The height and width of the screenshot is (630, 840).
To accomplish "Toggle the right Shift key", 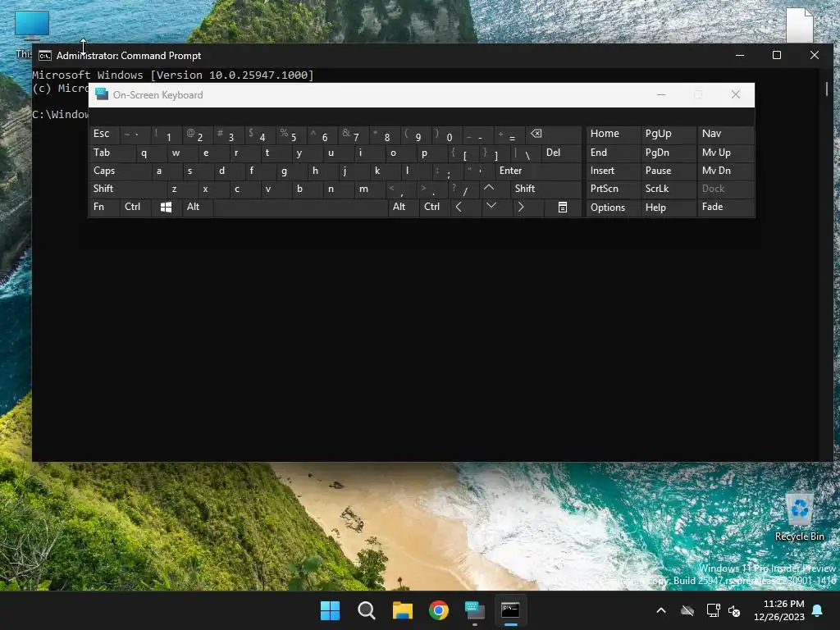I will [546, 189].
